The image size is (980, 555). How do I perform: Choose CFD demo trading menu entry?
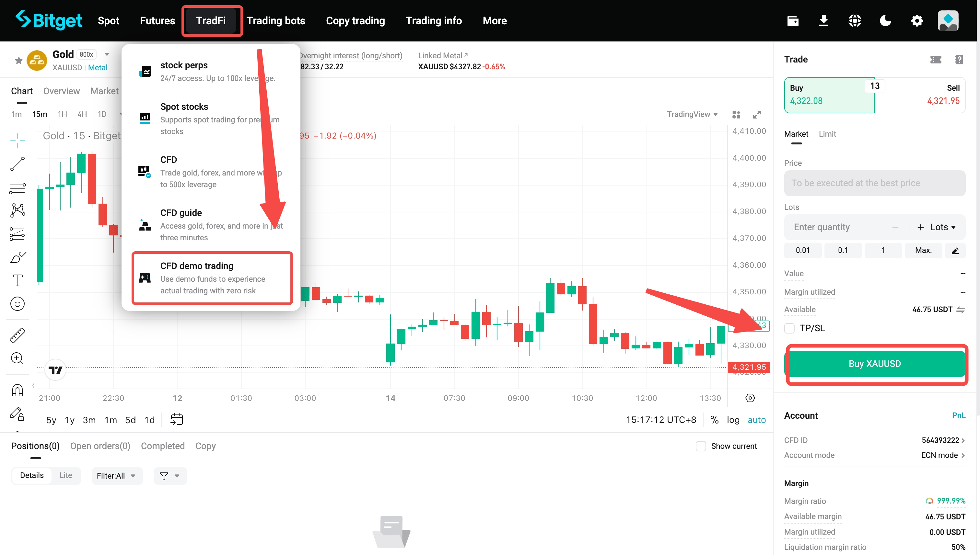212,278
